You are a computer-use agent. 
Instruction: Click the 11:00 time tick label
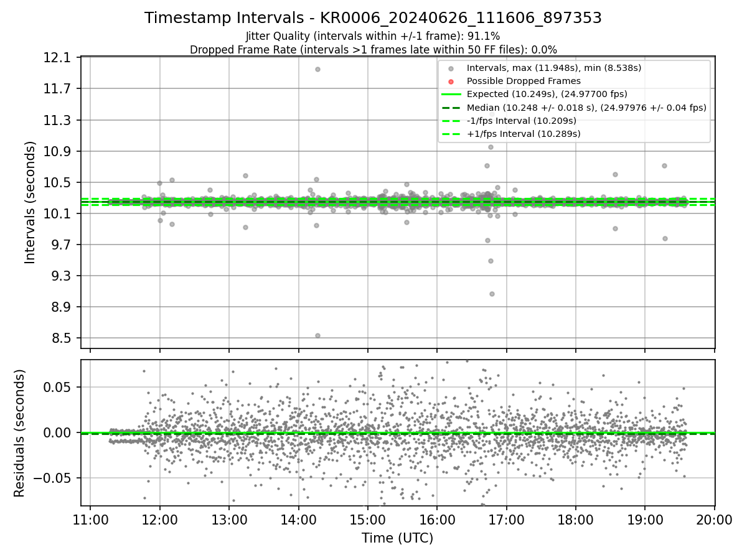tap(90, 520)
